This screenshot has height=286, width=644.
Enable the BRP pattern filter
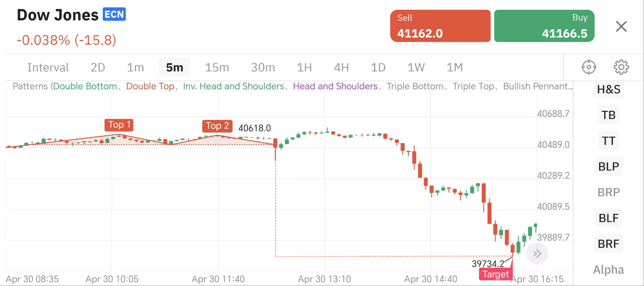609,192
